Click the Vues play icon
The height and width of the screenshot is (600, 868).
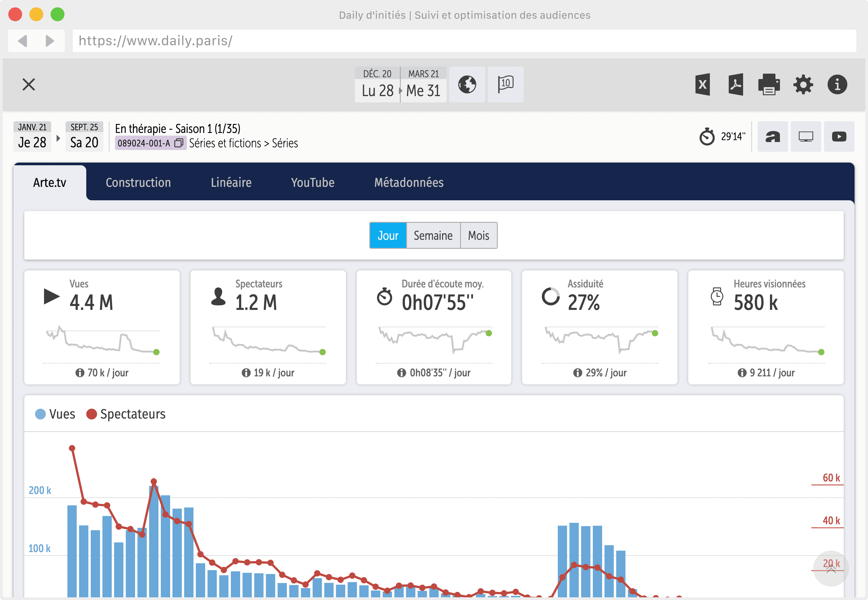pyautogui.click(x=52, y=296)
